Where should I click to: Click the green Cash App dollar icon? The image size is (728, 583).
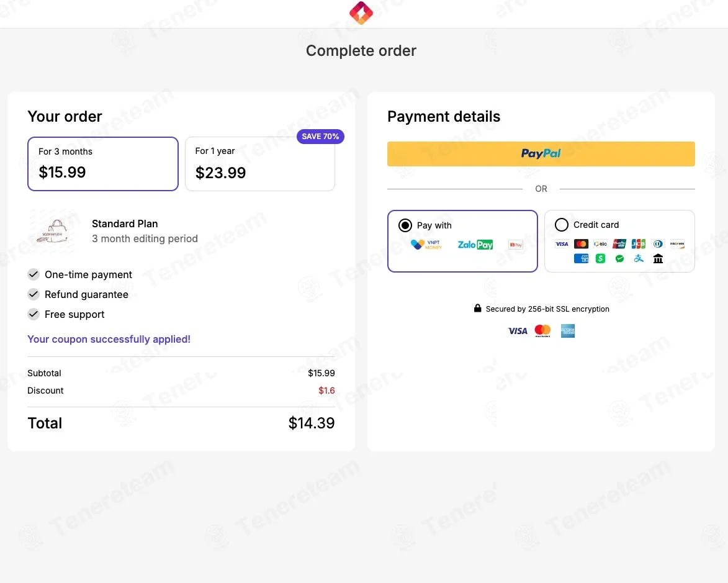pyautogui.click(x=600, y=259)
